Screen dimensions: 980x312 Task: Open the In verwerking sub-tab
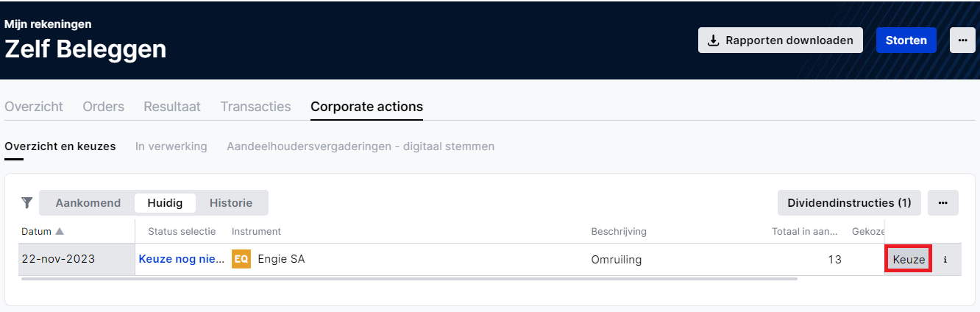(171, 146)
